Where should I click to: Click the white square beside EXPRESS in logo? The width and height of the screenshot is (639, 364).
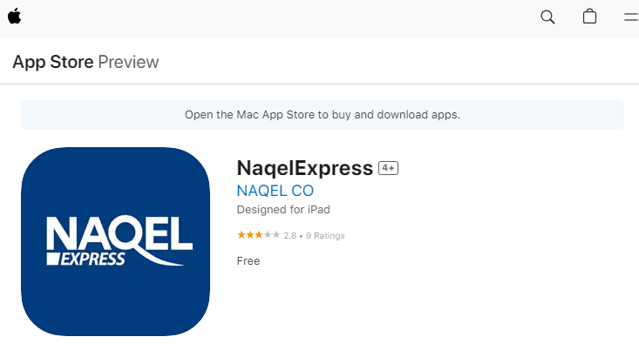tap(53, 259)
